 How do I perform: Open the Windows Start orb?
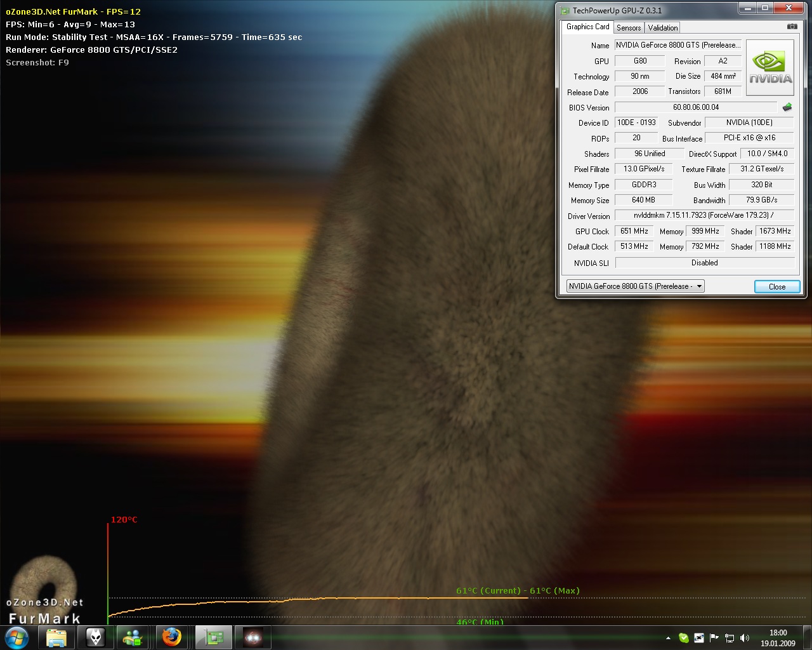[17, 637]
